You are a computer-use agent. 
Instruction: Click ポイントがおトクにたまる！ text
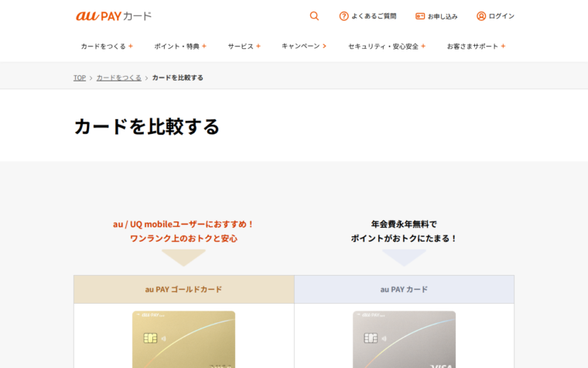click(404, 239)
